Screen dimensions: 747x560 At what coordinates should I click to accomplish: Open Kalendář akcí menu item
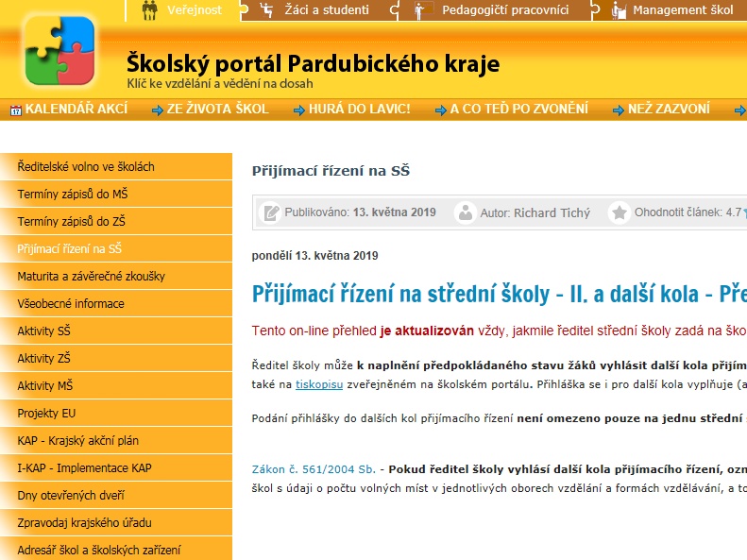[76, 109]
